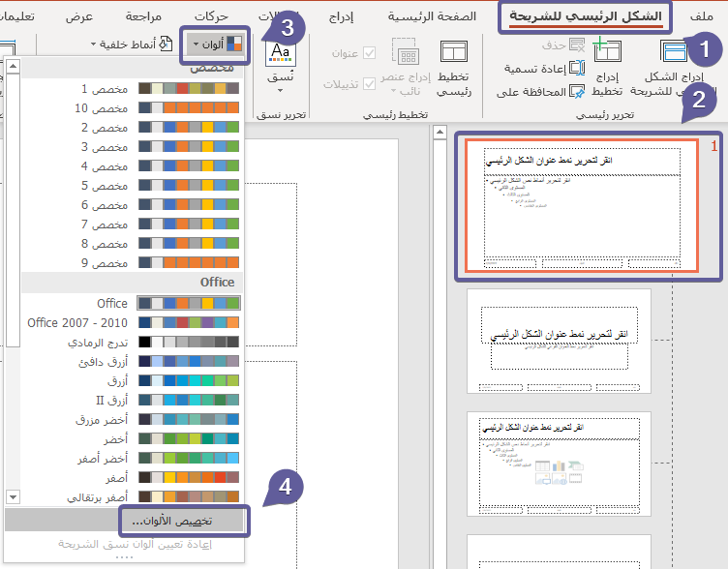Image resolution: width=728 pixels, height=569 pixels.
Task: Select the custom scheme مخصص 7
Action: tap(132, 225)
